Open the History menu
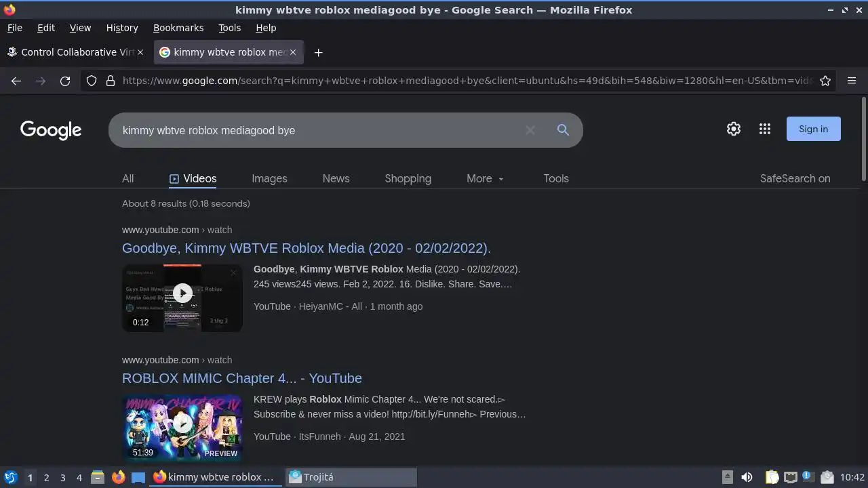The width and height of the screenshot is (868, 488). pos(122,28)
